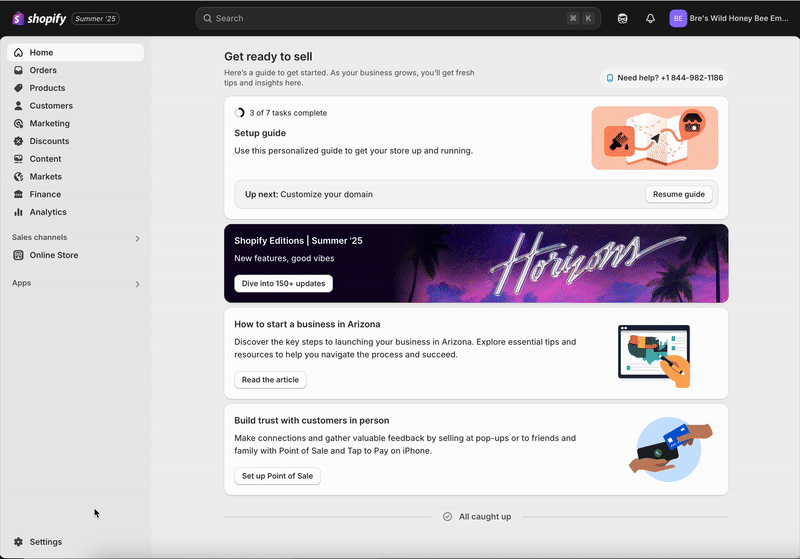Click the Discounts badge icon
This screenshot has height=559, width=800.
(18, 141)
